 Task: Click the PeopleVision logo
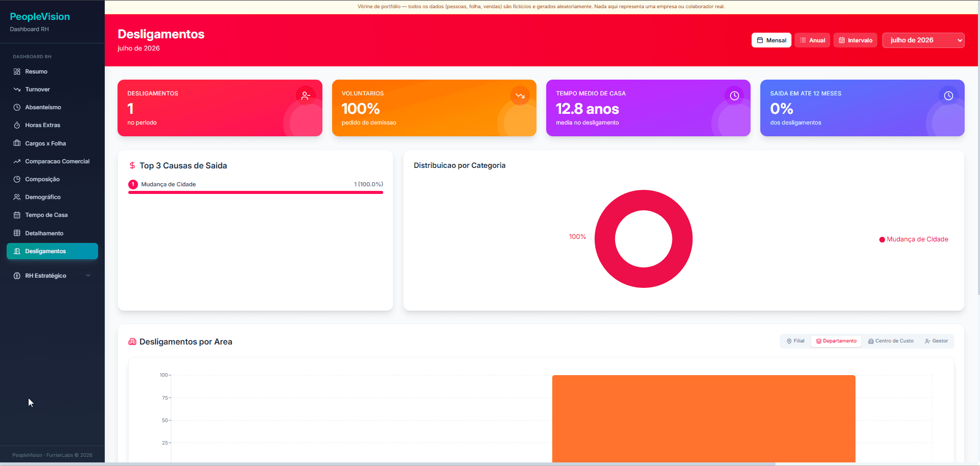[40, 16]
